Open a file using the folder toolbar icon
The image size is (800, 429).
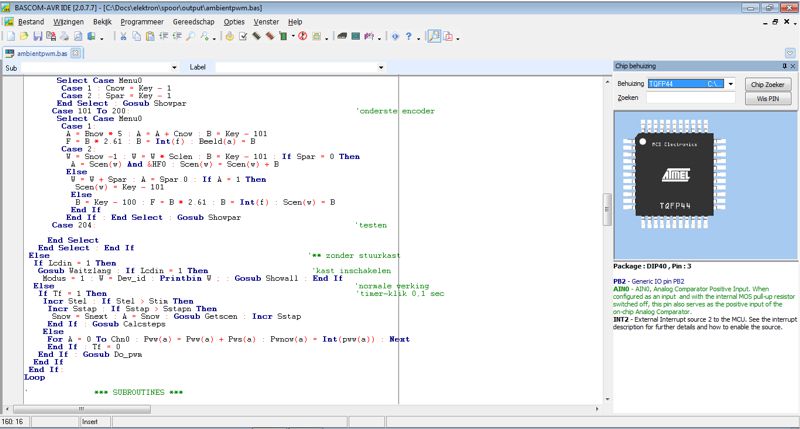coord(24,36)
